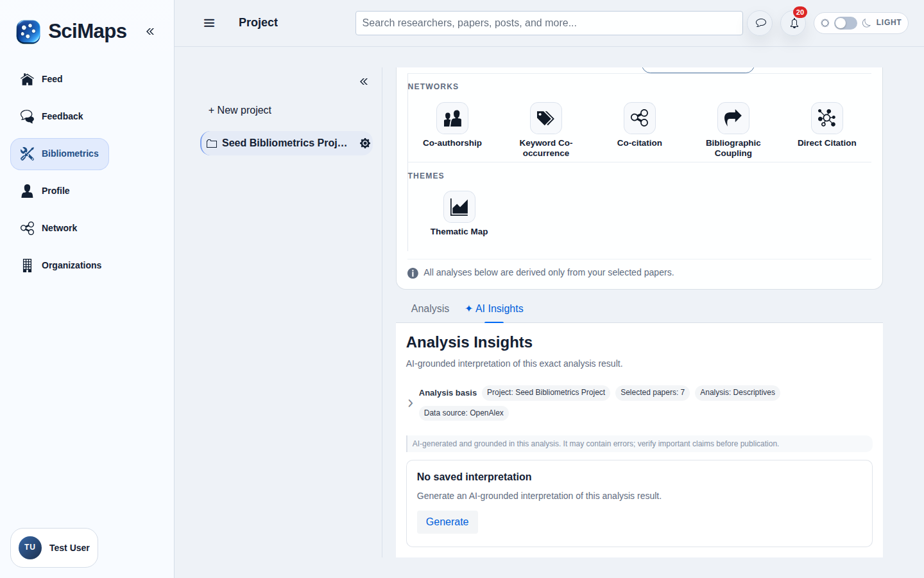This screenshot has height=578, width=924.
Task: Open the notifications bell
Action: (794, 23)
